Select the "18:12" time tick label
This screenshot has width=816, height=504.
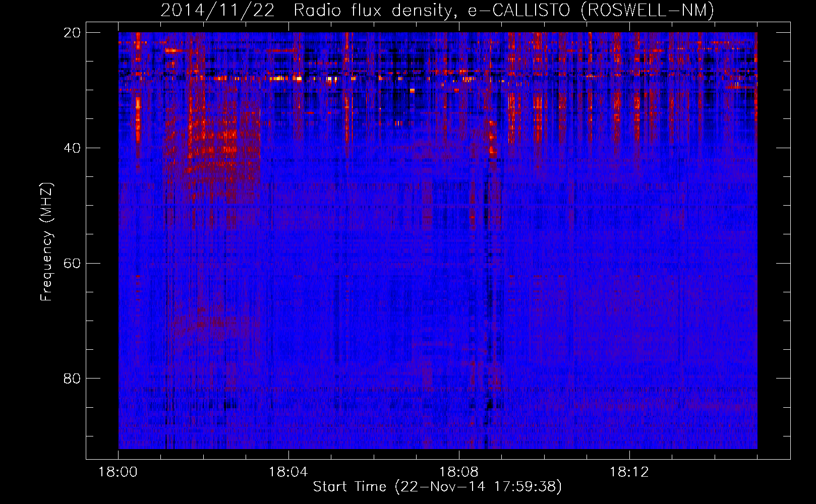(629, 472)
